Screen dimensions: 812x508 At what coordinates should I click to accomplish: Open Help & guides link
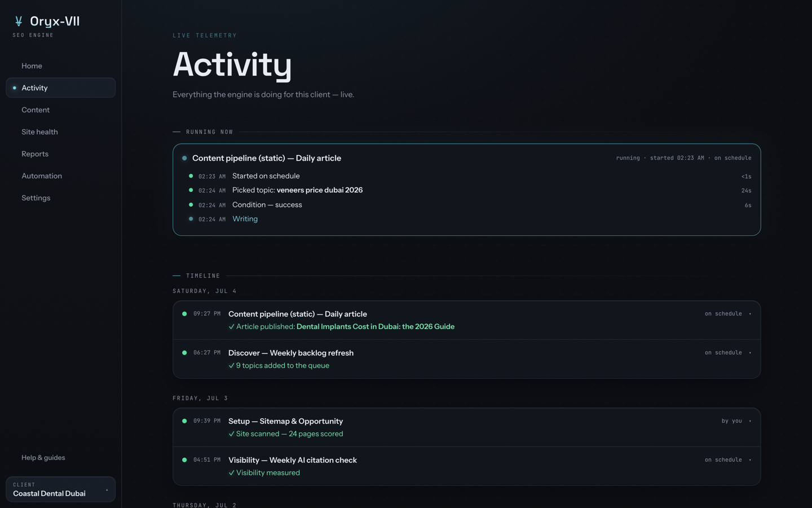43,458
